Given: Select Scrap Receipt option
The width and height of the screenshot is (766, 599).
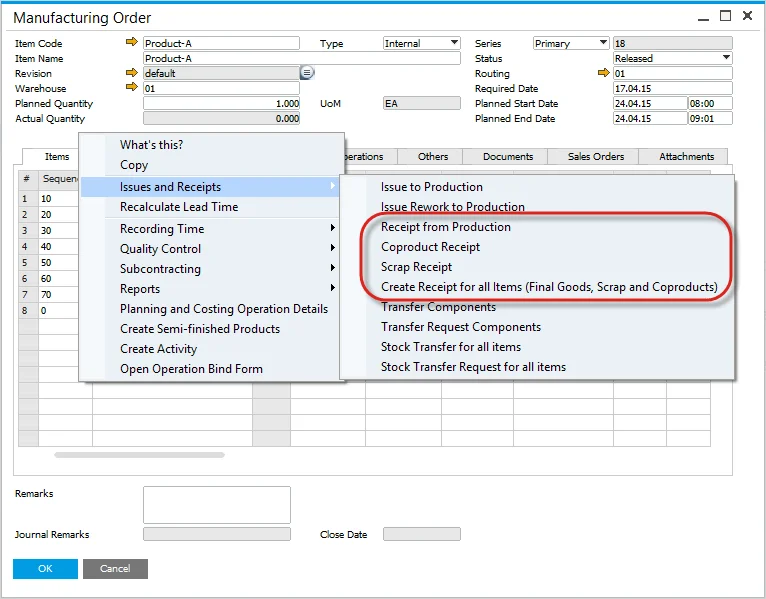Looking at the screenshot, I should coord(416,267).
